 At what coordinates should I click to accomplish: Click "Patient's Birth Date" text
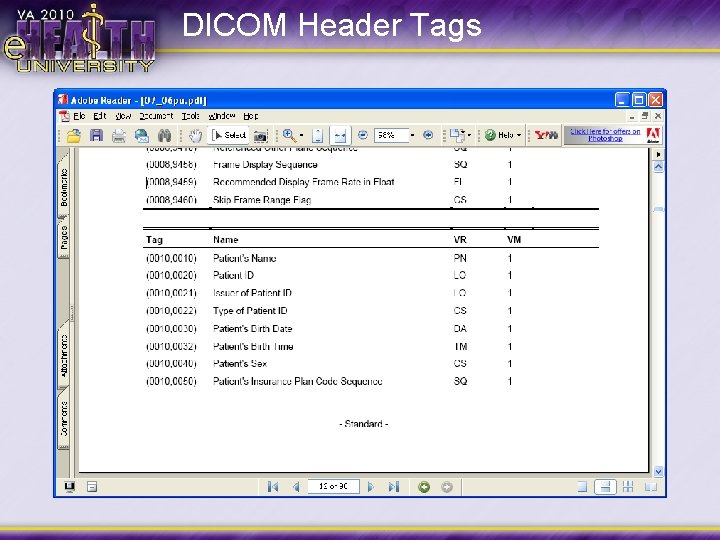[253, 329]
